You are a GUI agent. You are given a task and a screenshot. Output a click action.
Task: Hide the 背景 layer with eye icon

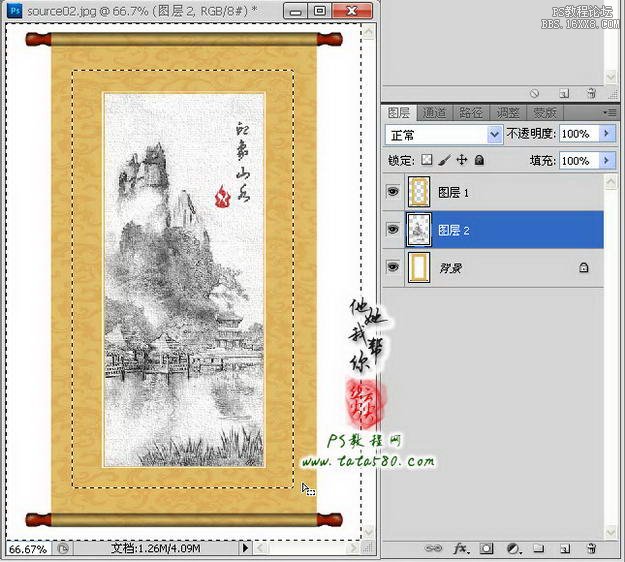point(393,267)
